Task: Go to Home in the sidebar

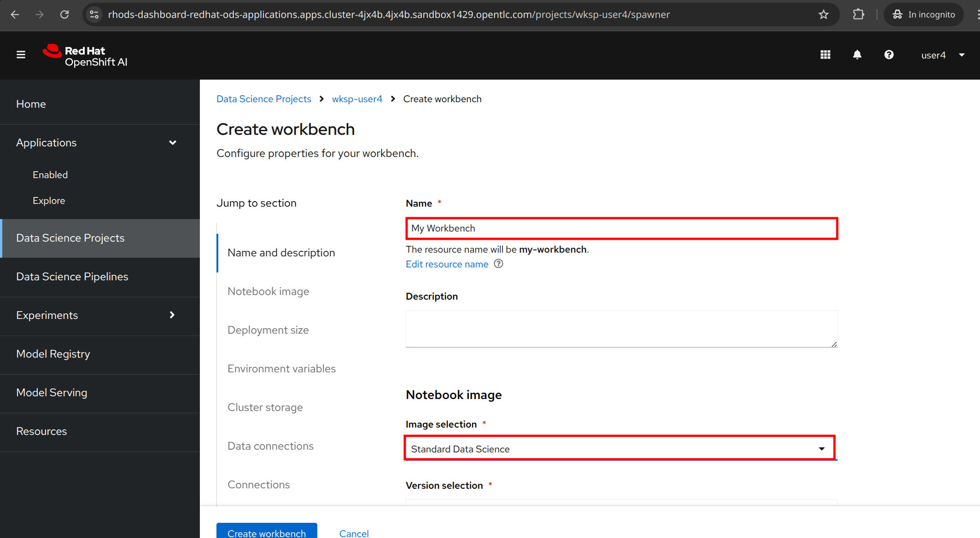Action: [x=100, y=104]
